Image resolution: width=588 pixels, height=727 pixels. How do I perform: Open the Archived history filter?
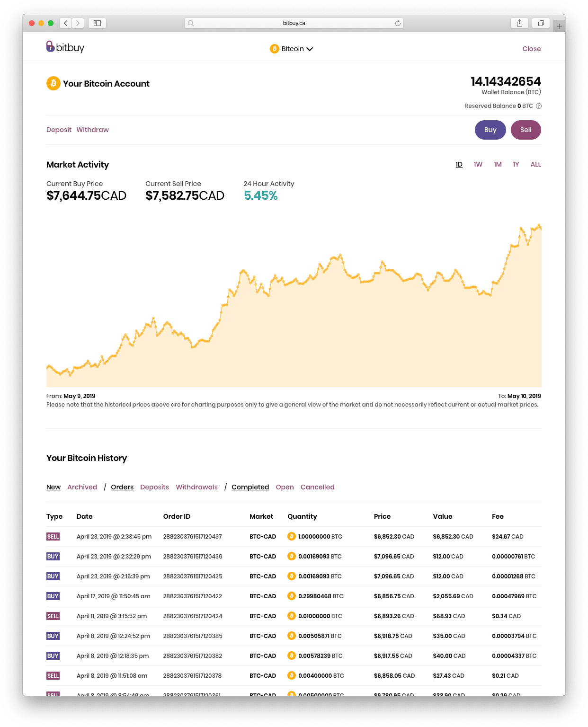pyautogui.click(x=82, y=487)
